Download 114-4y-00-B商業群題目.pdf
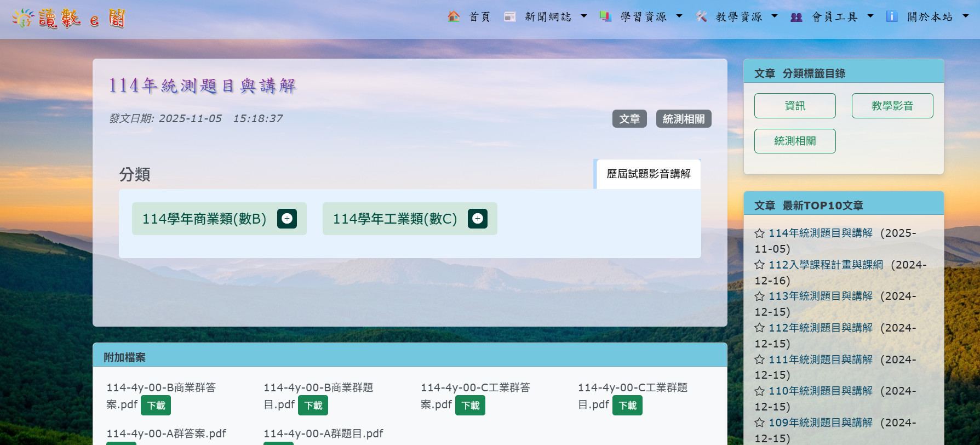Screen dimensions: 980x445 pyautogui.click(x=313, y=406)
